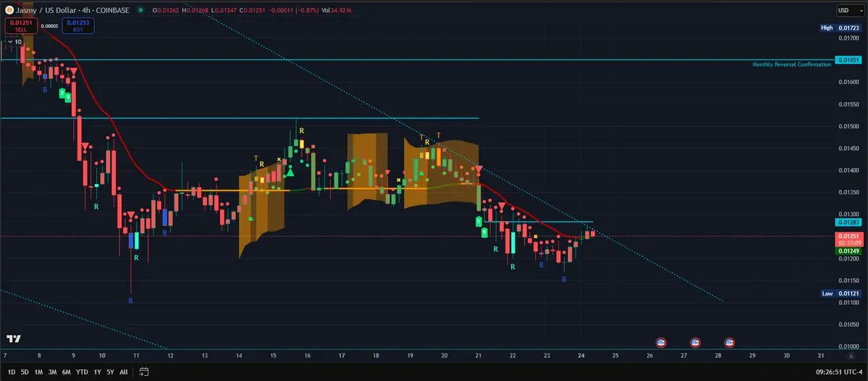
Task: Select the 5D time range
Action: click(25, 372)
